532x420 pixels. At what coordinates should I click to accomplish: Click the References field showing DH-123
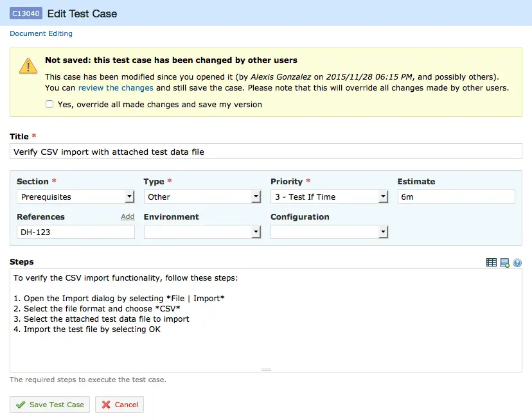click(x=76, y=232)
